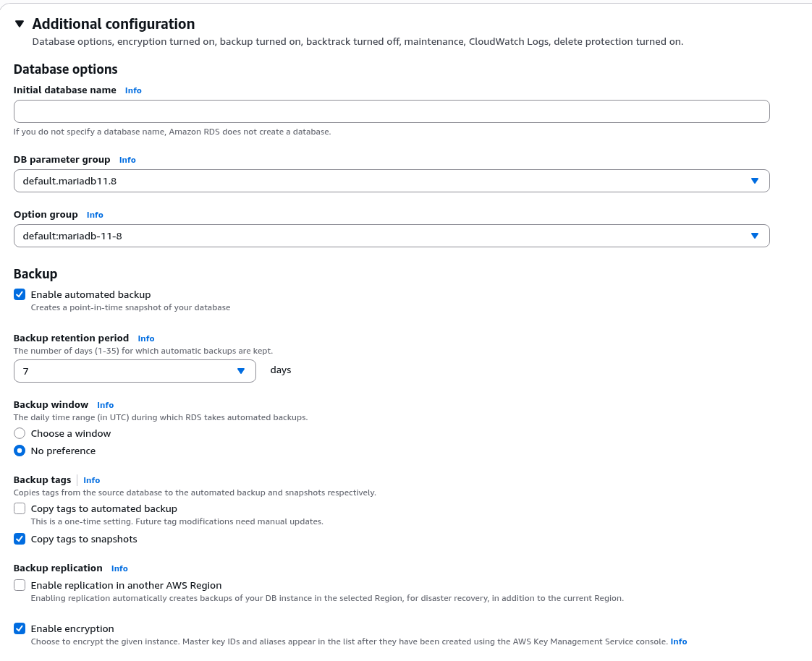Open Info link for Initial database name
Screen dimensions: 812x661
[x=133, y=90]
